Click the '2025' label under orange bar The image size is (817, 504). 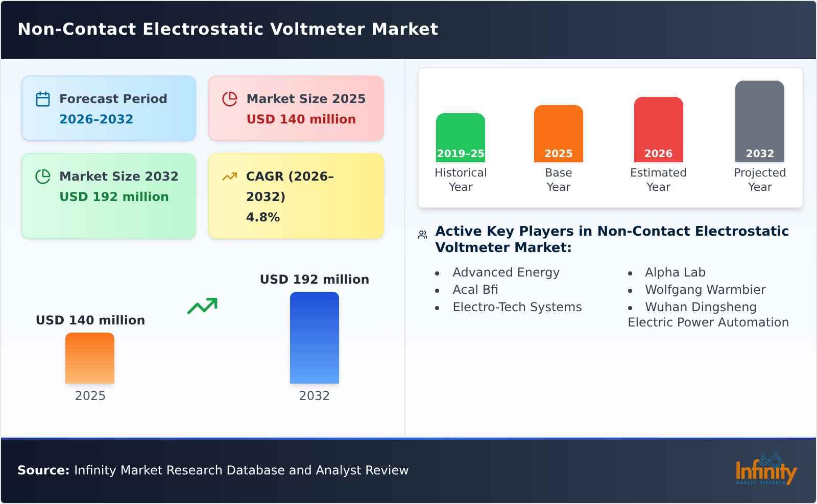coord(90,396)
